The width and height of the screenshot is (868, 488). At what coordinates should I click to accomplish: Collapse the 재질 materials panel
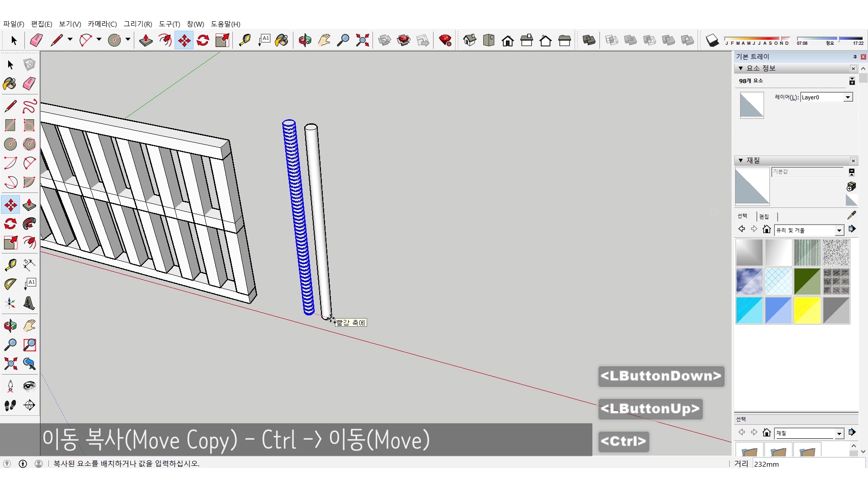[741, 160]
